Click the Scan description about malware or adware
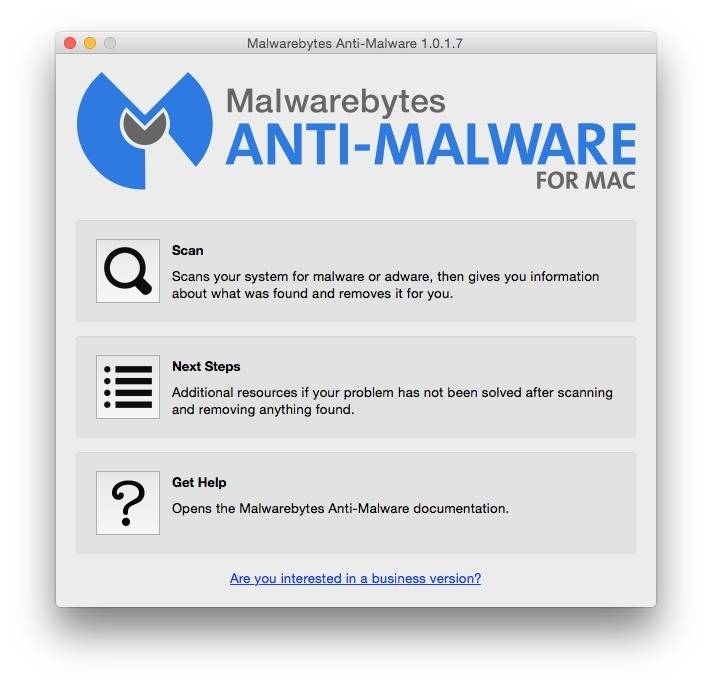 click(386, 285)
